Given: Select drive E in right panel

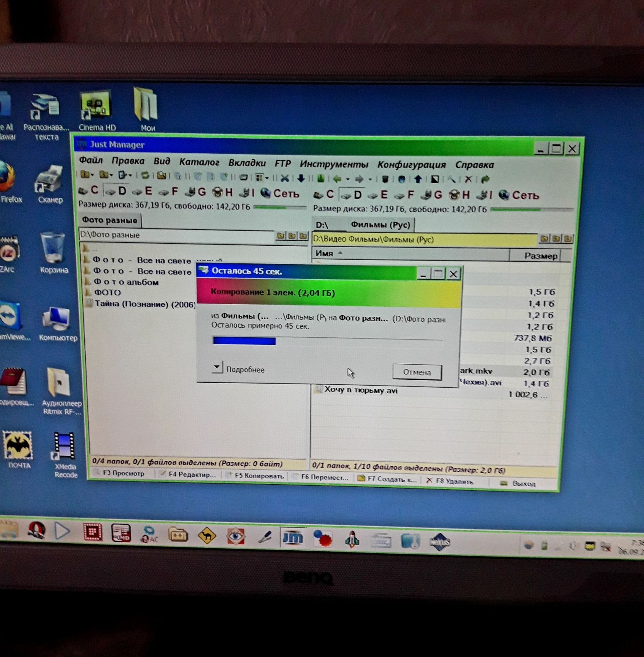Looking at the screenshot, I should click(378, 195).
